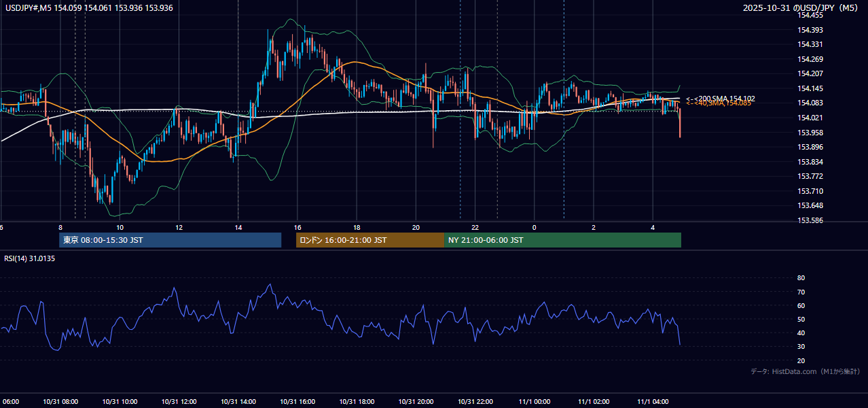Select the ロンドン 16:00-21:00 JST session bar
Image resolution: width=868 pixels, height=408 pixels.
click(370, 240)
